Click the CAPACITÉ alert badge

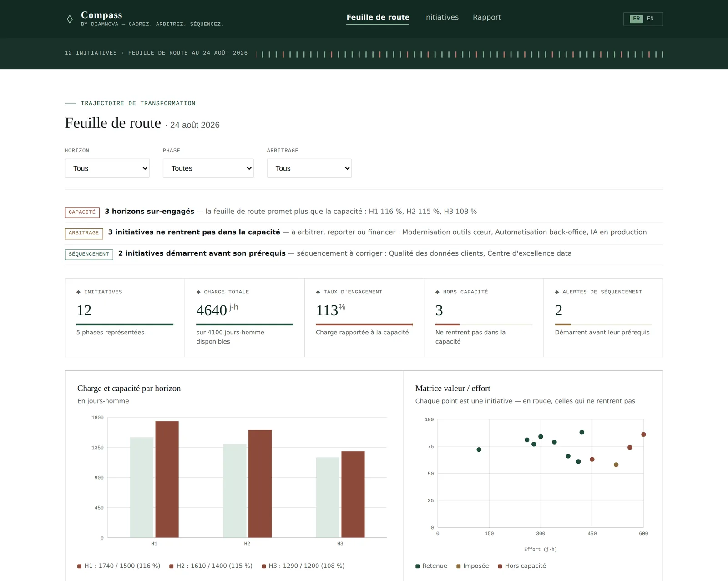[x=82, y=212]
